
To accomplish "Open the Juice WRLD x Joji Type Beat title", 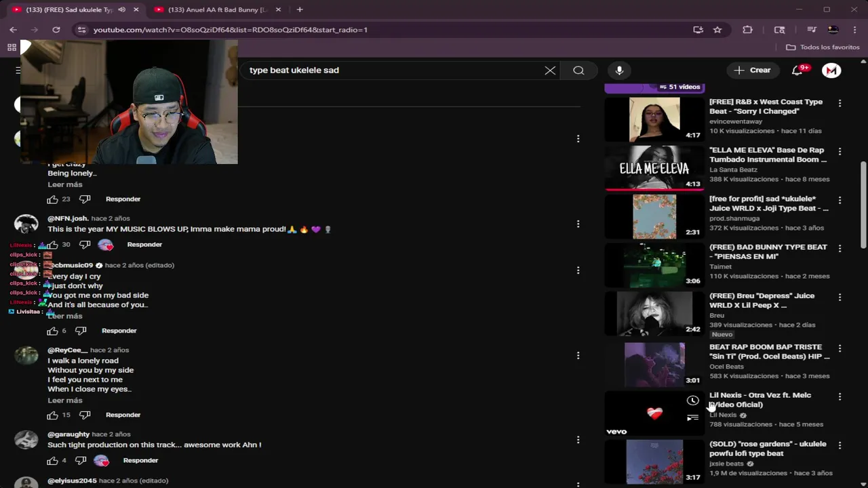I will point(769,203).
